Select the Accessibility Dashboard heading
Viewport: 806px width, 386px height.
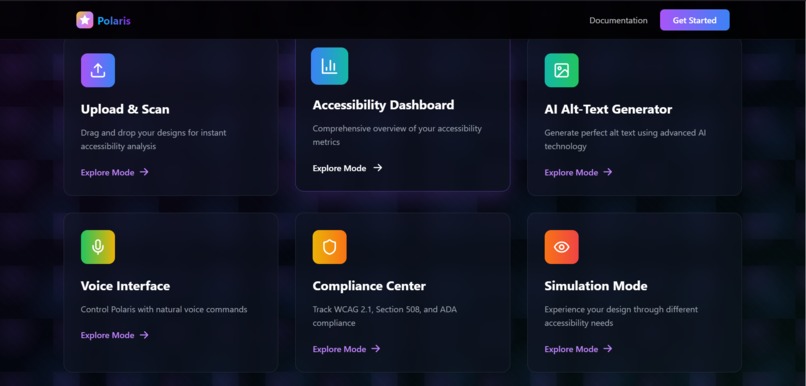pos(383,105)
